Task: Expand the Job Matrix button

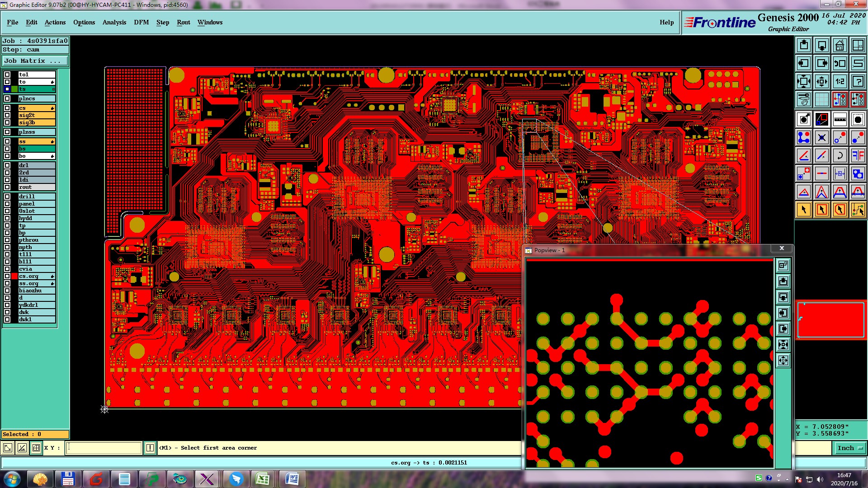Action: coord(35,61)
